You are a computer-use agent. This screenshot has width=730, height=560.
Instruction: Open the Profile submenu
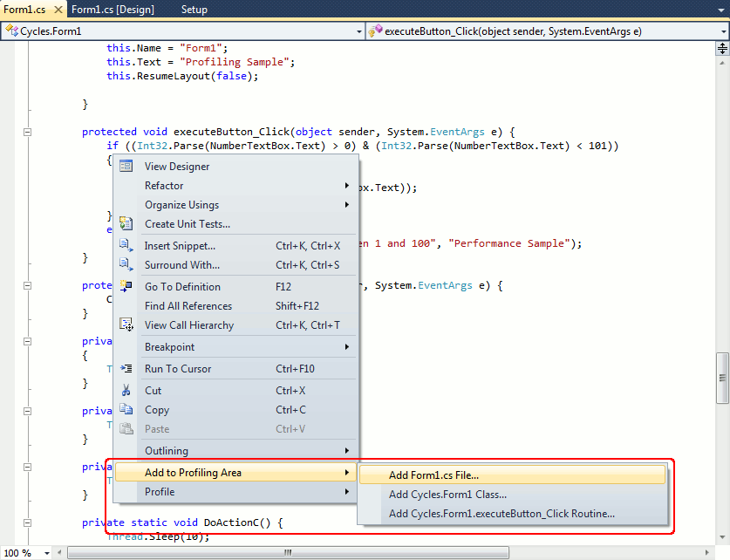click(235, 492)
